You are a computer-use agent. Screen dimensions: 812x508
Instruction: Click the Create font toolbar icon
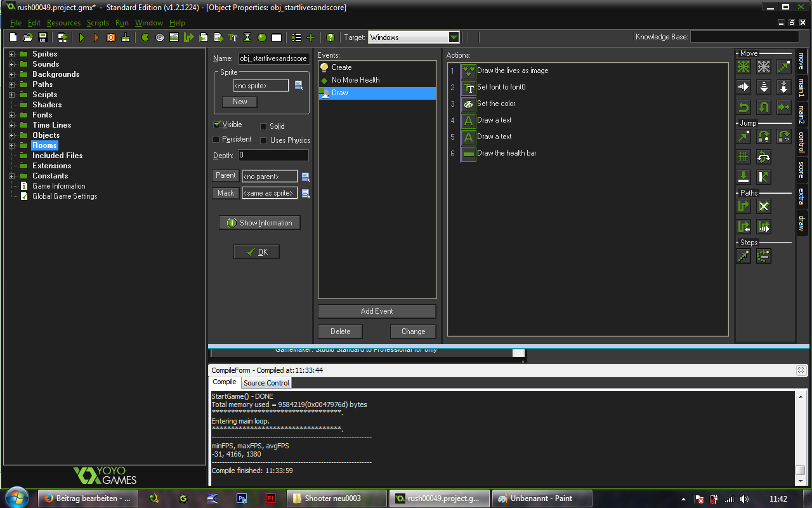233,37
